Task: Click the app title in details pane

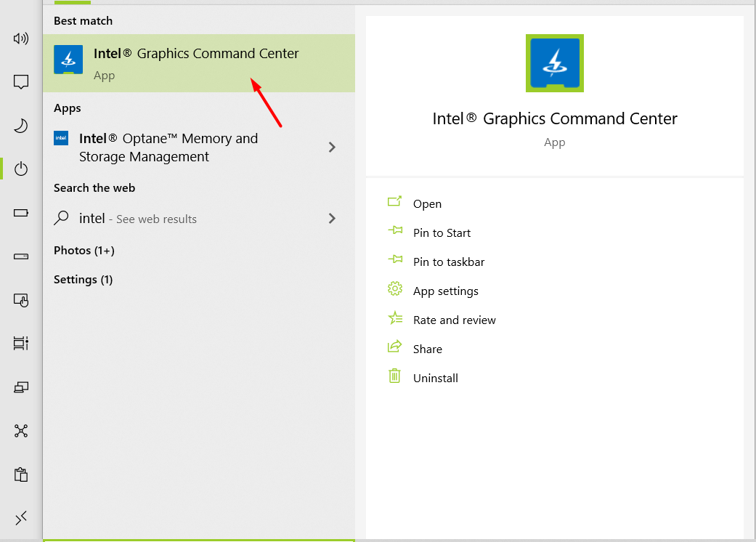Action: coord(554,118)
